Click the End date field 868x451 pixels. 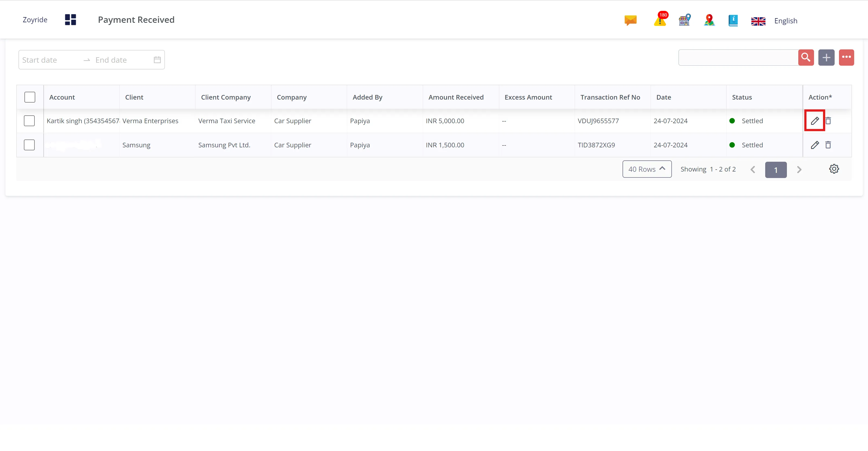pos(121,60)
